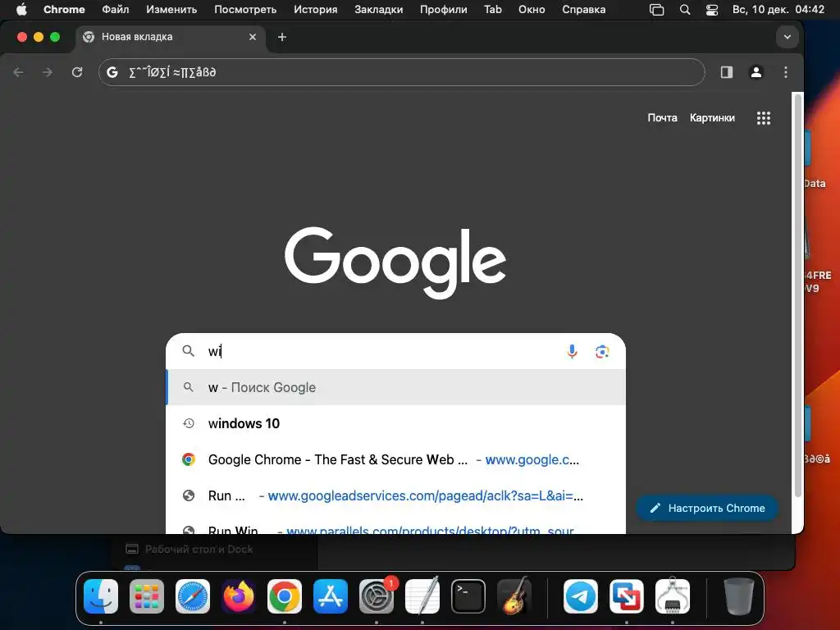
Task: Launch Safari from the Dock
Action: (x=193, y=596)
